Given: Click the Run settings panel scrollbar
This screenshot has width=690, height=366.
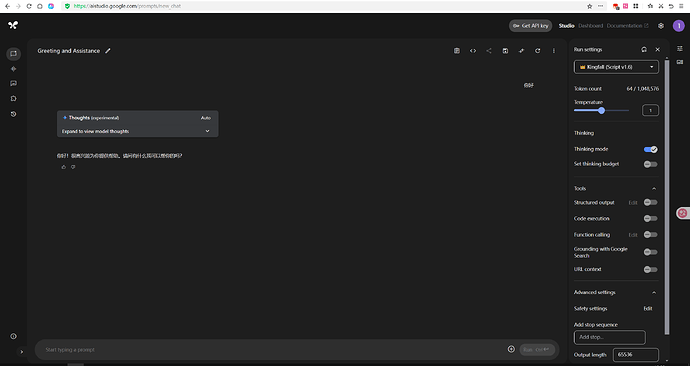Looking at the screenshot, I should click(667, 196).
